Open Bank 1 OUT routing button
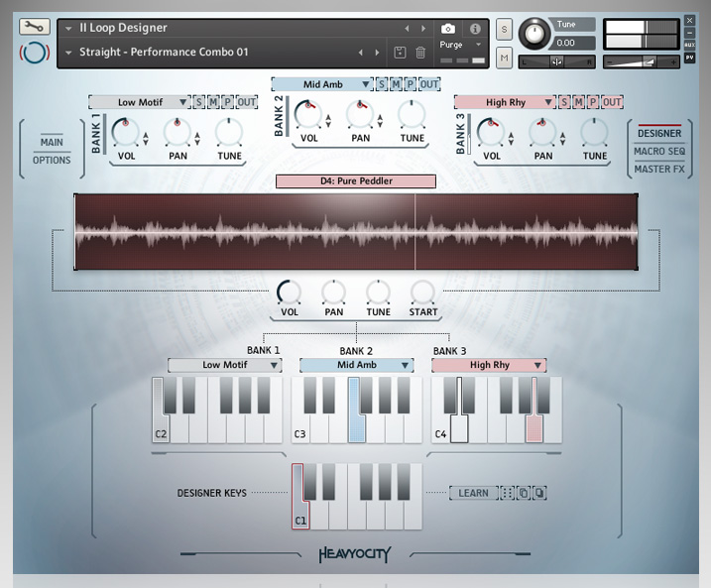This screenshot has height=588, width=711. pyautogui.click(x=246, y=102)
